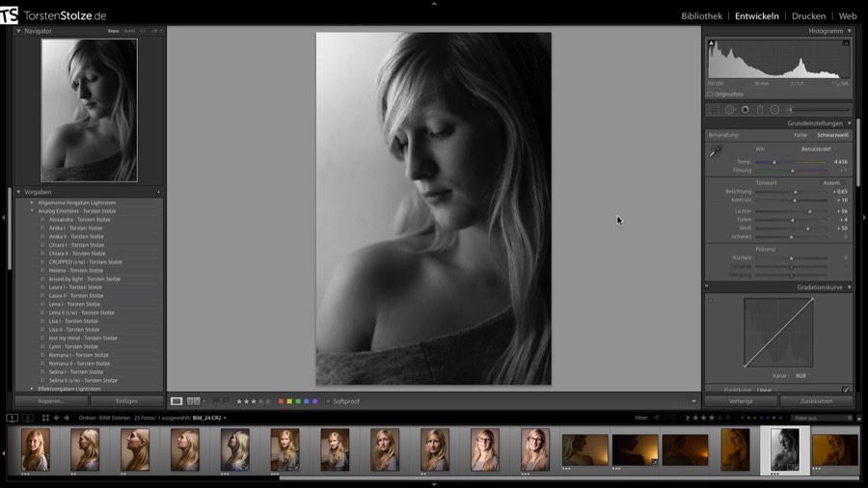This screenshot has height=488, width=868.
Task: Switch to the Drucken module
Action: 808,16
